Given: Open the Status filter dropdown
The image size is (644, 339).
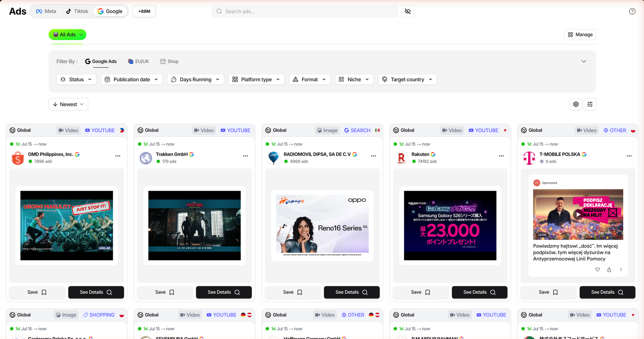Looking at the screenshot, I should (x=76, y=80).
